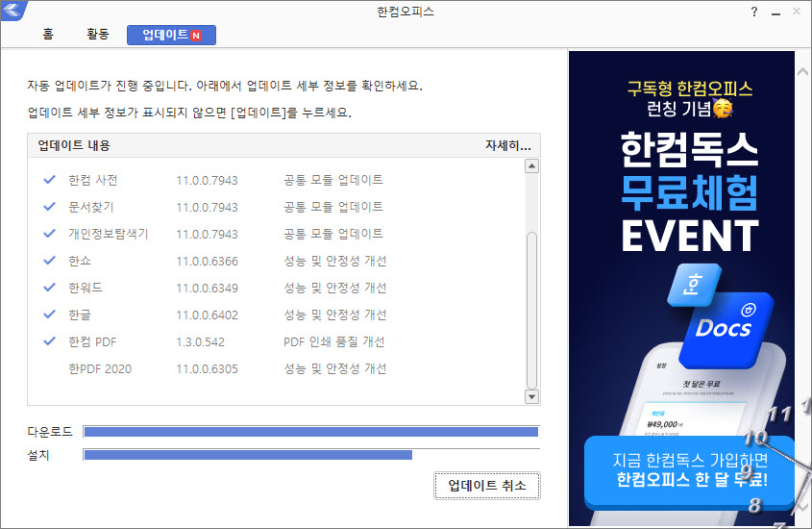
Task: Toggle the checkmark for 개인정보탐색기
Action: 49,234
